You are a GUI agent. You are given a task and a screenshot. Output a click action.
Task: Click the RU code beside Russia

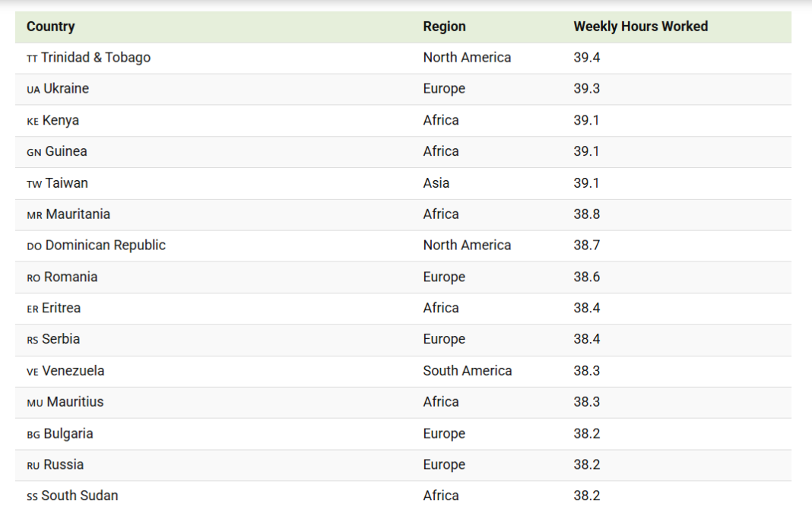(33, 465)
